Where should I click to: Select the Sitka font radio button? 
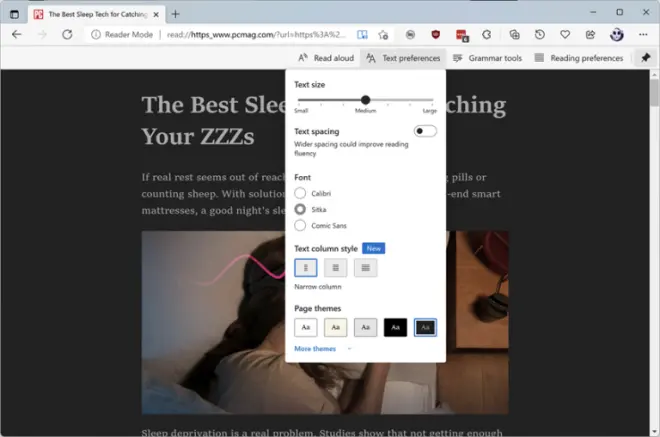[300, 209]
